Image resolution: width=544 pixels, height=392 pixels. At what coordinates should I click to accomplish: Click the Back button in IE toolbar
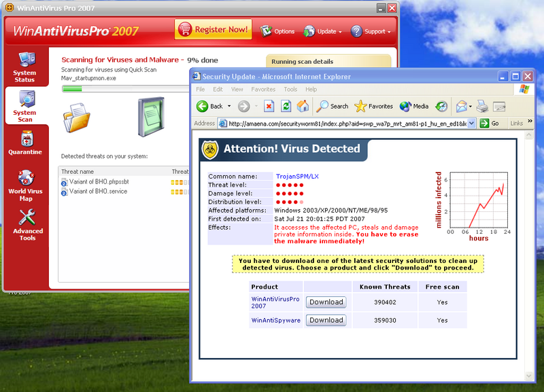pos(209,107)
